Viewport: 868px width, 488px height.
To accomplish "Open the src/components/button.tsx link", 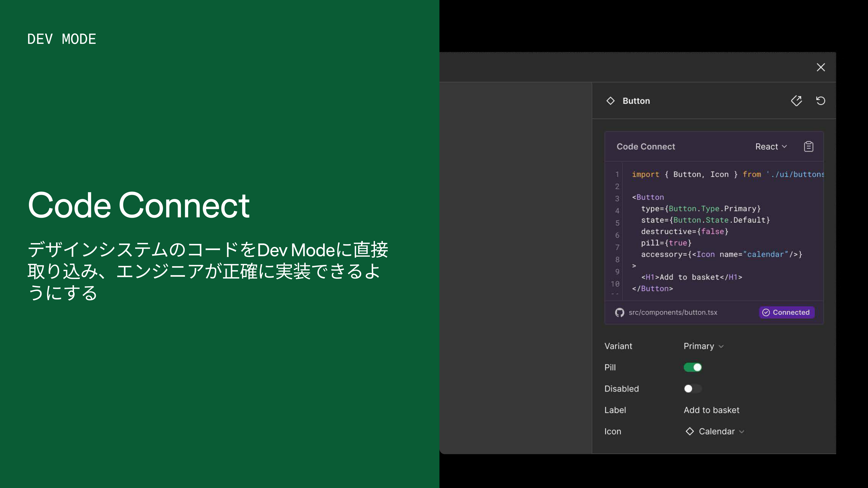I will (x=672, y=312).
